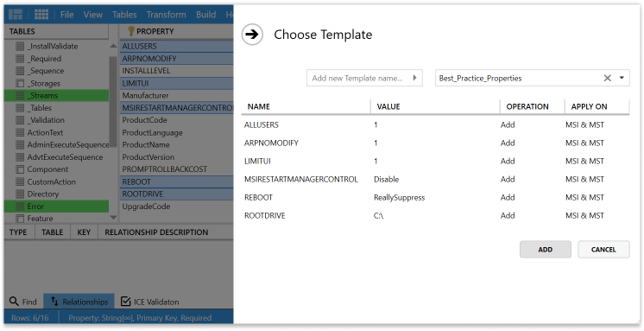Sort by the OPERATION column header

click(533, 106)
